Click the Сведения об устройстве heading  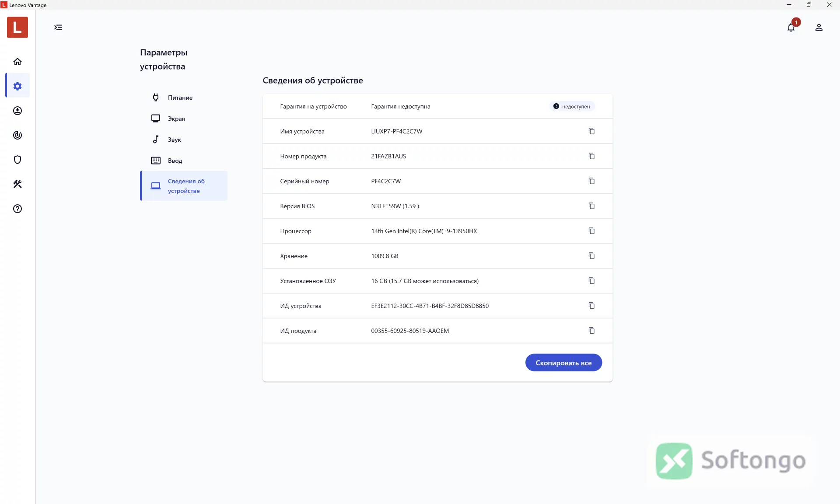[313, 80]
